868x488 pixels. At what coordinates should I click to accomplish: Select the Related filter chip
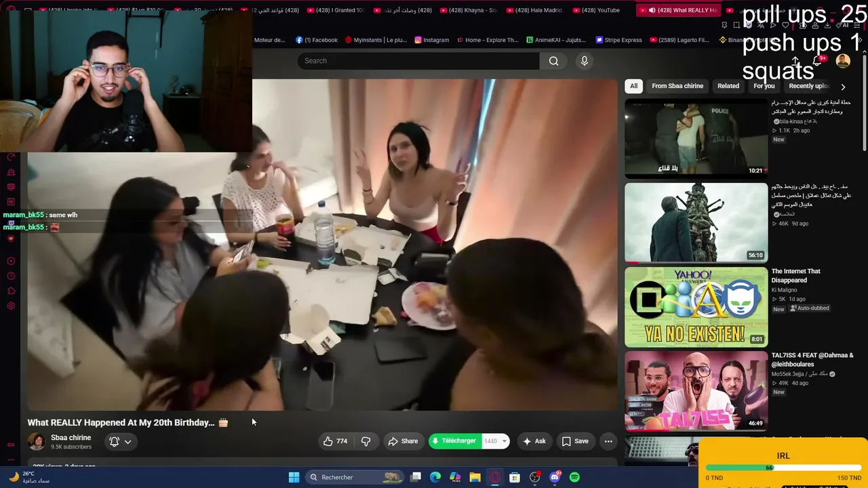coord(728,86)
